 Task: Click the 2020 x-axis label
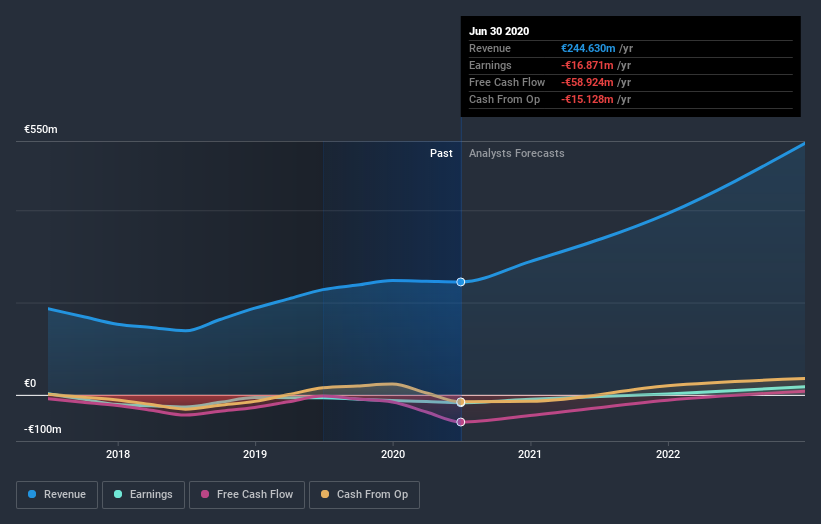point(393,454)
